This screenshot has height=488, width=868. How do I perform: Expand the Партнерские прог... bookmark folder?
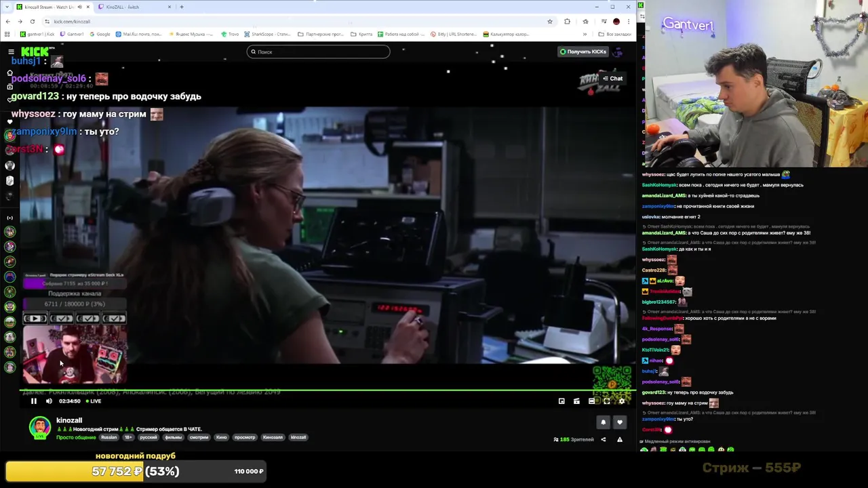point(321,34)
